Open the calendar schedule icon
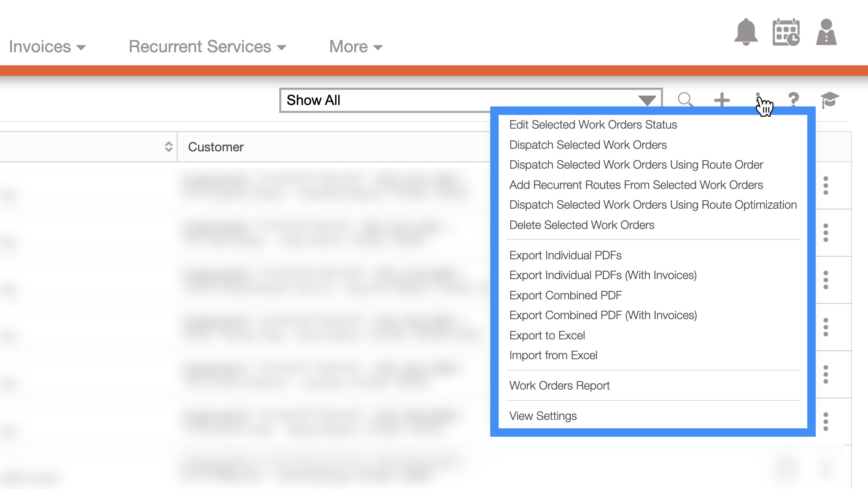The height and width of the screenshot is (489, 868). 786,32
